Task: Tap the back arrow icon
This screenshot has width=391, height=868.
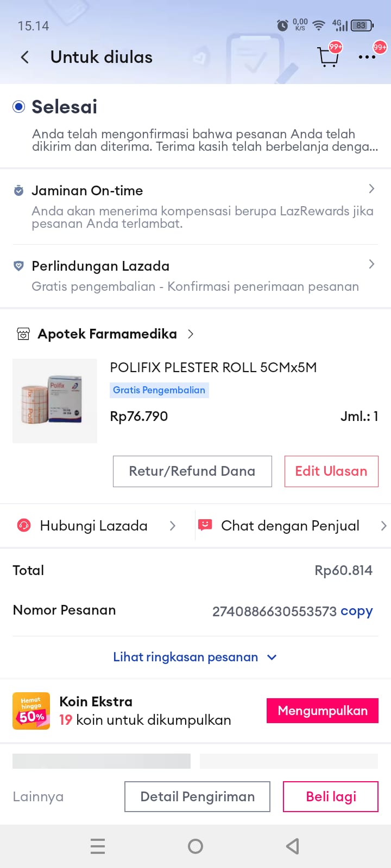Action: tap(24, 58)
